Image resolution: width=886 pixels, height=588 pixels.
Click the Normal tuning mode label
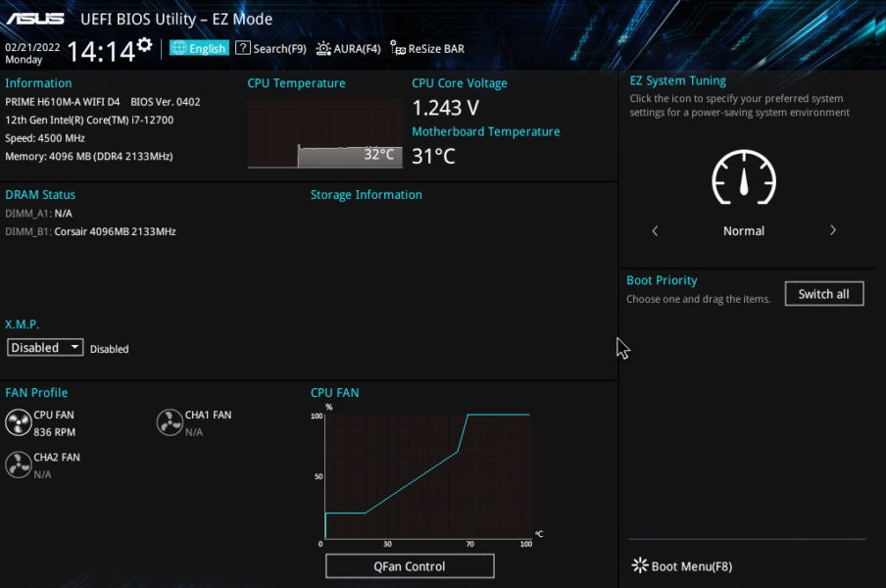744,231
